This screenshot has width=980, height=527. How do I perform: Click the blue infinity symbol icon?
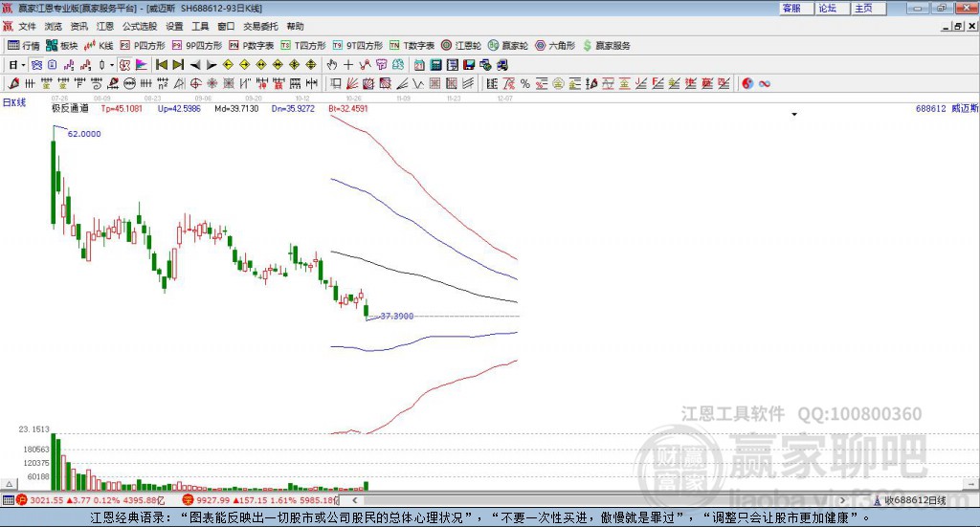pos(765,83)
